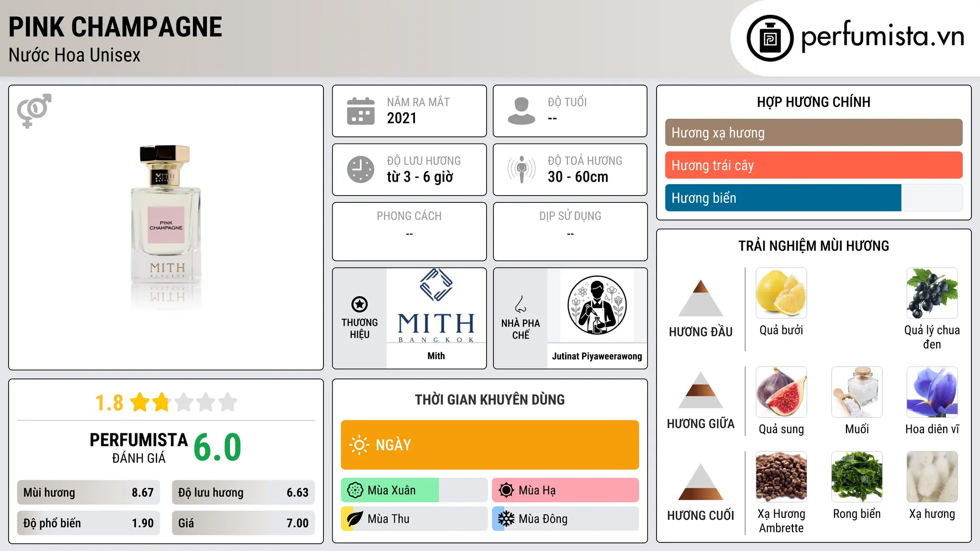The width and height of the screenshot is (980, 551).
Task: Click the launch year value 2021
Action: 401,118
